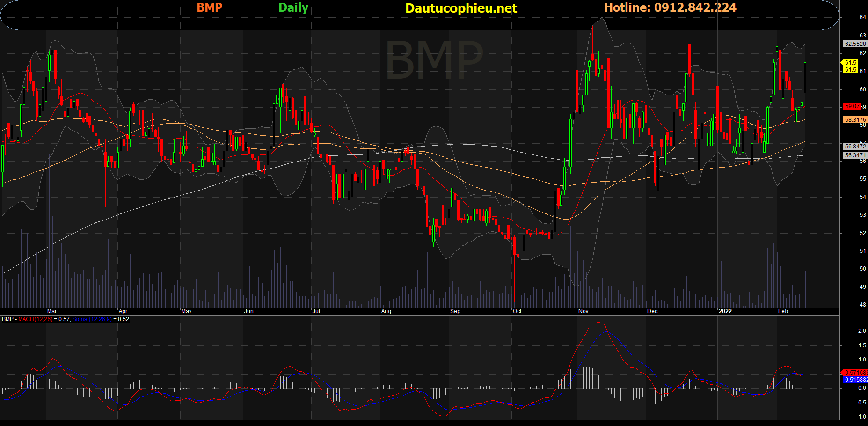
Task: Select the blue 0.515882 signal value tag
Action: pos(855,380)
